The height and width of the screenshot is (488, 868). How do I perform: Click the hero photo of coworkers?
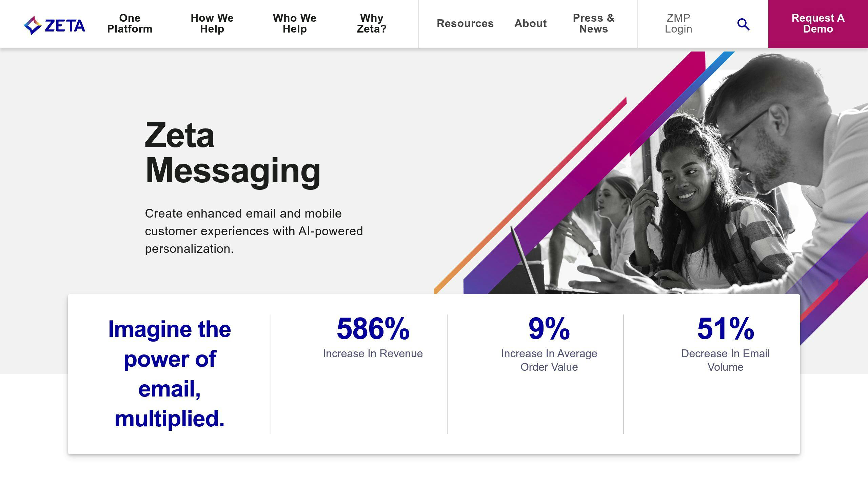[651, 173]
